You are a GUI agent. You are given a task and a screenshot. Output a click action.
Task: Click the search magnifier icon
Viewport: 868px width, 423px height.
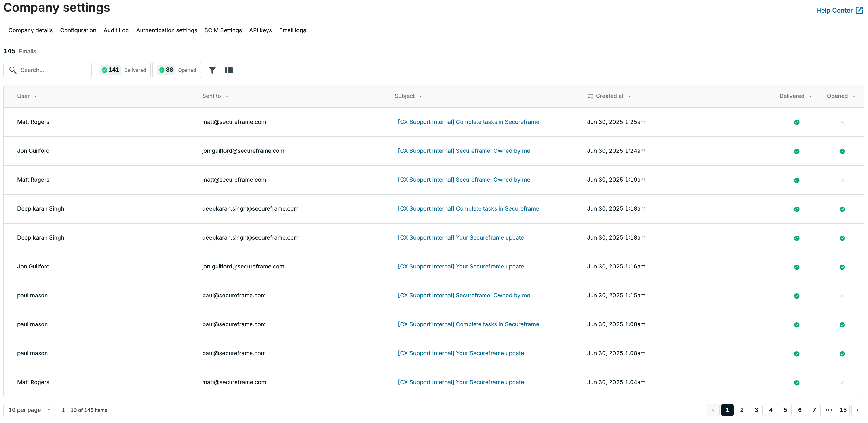click(x=13, y=70)
